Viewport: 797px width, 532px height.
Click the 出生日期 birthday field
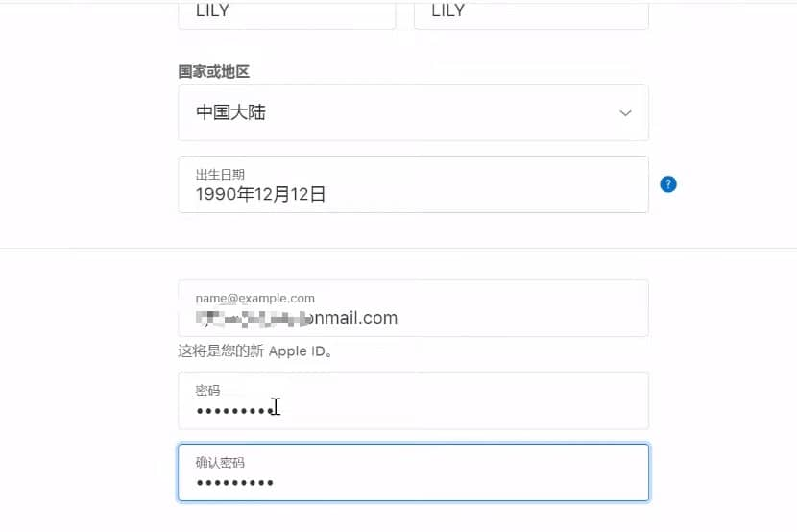coord(413,184)
